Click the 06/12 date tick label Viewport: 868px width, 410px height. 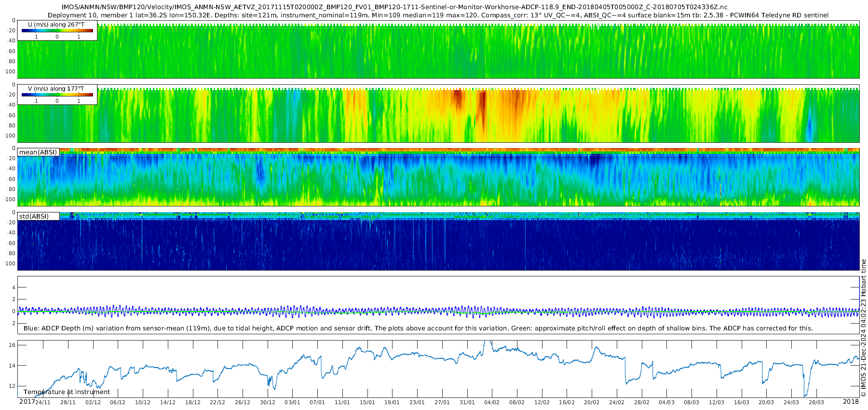pyautogui.click(x=118, y=402)
